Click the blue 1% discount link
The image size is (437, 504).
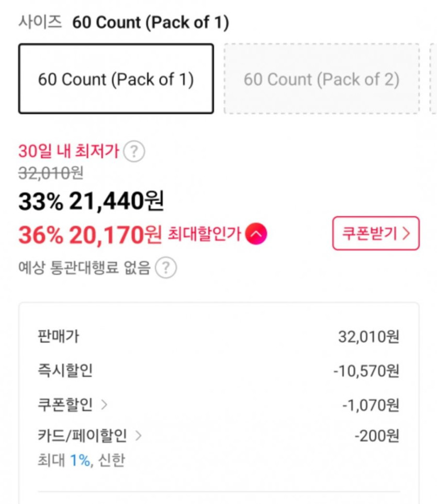80,461
